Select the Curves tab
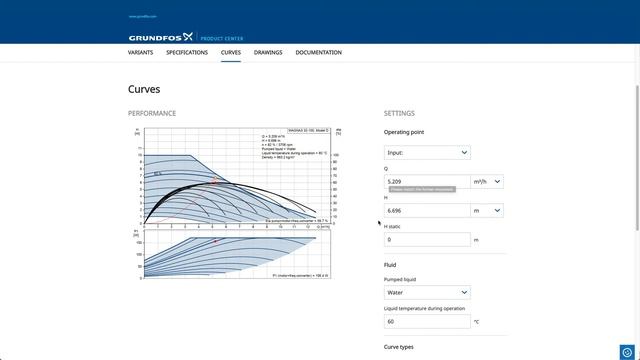This screenshot has width=640, height=360. coord(231,52)
